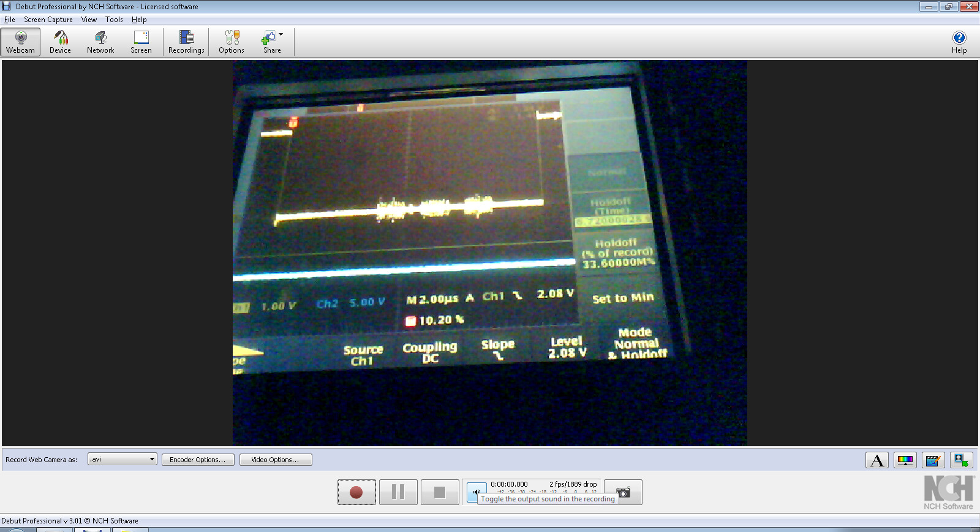Select the Screen capture source

[x=141, y=42]
